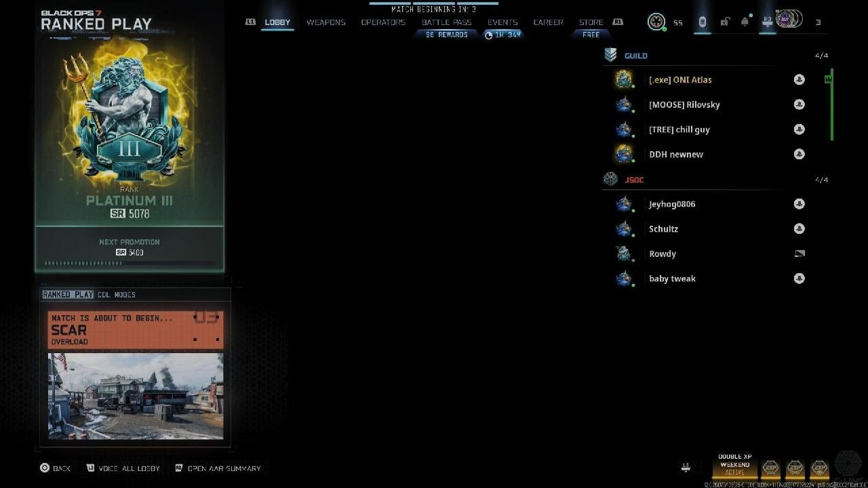This screenshot has width=868, height=488.
Task: Open the R3 social menu icon
Action: coord(768,22)
